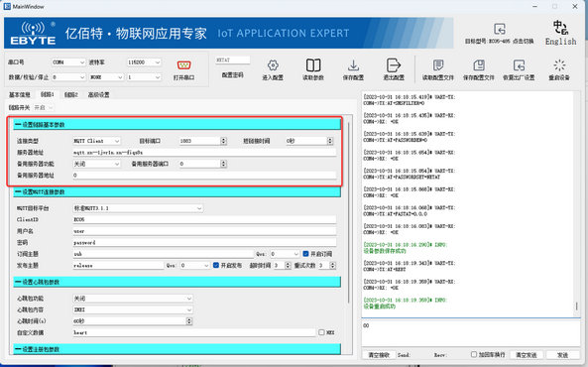588x367 pixels.
Task: Collapse the 设置MQTT连接参数 section
Action: [176, 192]
